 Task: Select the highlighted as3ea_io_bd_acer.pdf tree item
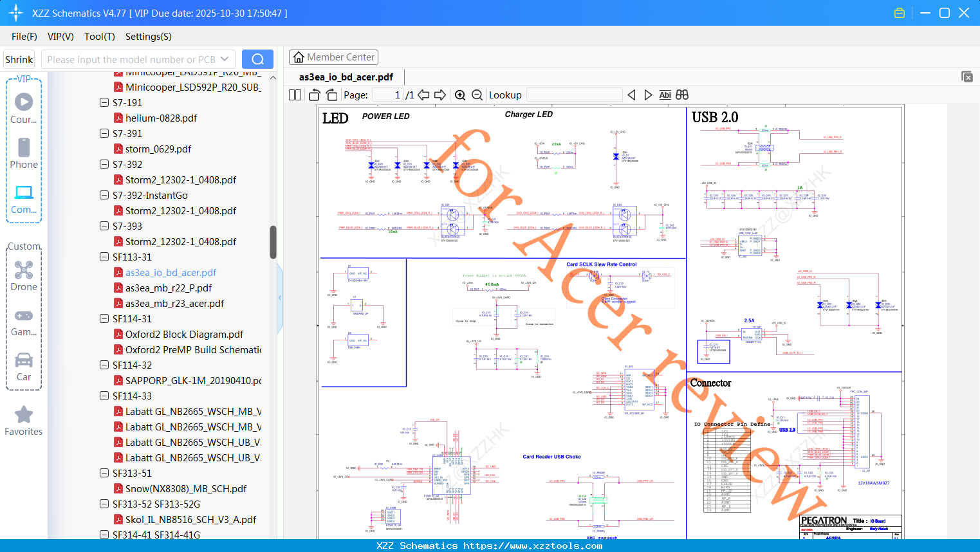(x=171, y=272)
